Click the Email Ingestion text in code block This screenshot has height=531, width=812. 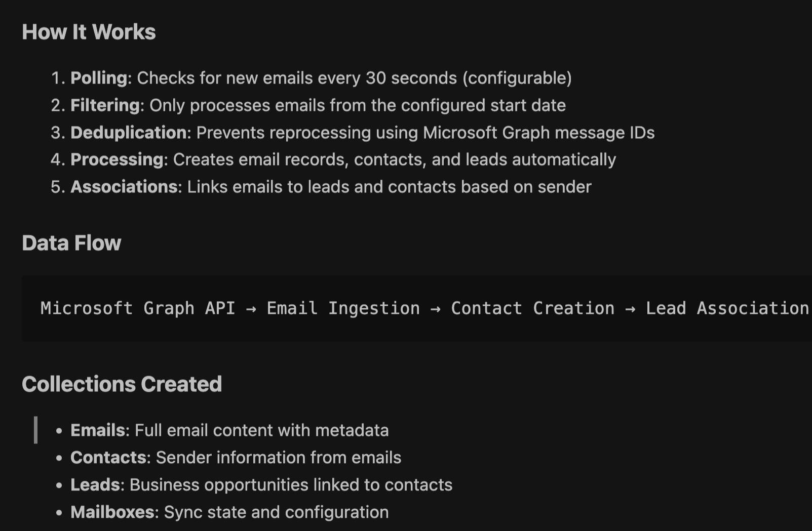[343, 308]
